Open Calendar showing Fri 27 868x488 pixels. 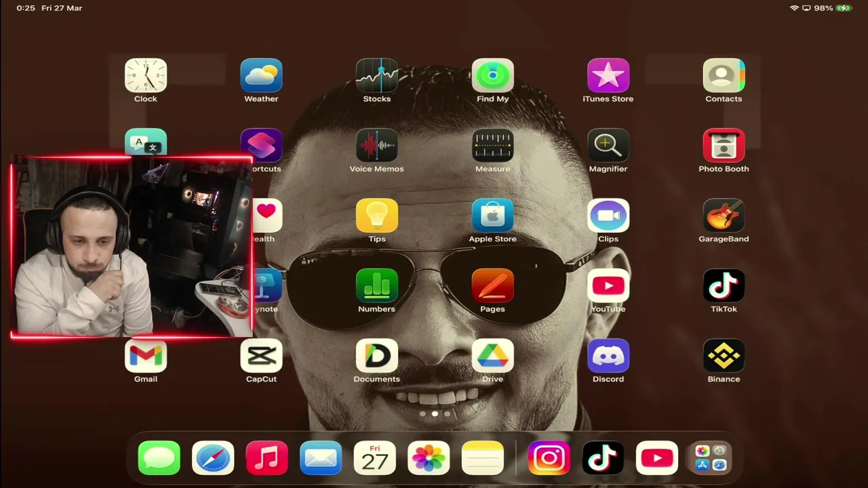click(374, 458)
